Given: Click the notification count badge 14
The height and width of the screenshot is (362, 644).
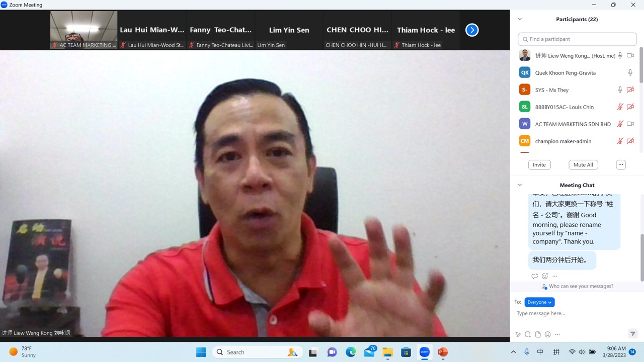Looking at the screenshot, I should pyautogui.click(x=632, y=352).
